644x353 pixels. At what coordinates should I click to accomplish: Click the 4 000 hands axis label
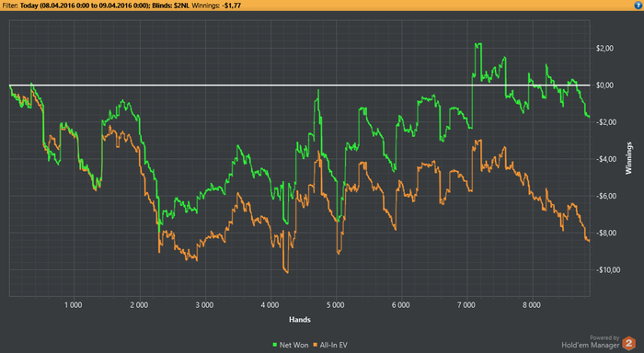point(270,305)
